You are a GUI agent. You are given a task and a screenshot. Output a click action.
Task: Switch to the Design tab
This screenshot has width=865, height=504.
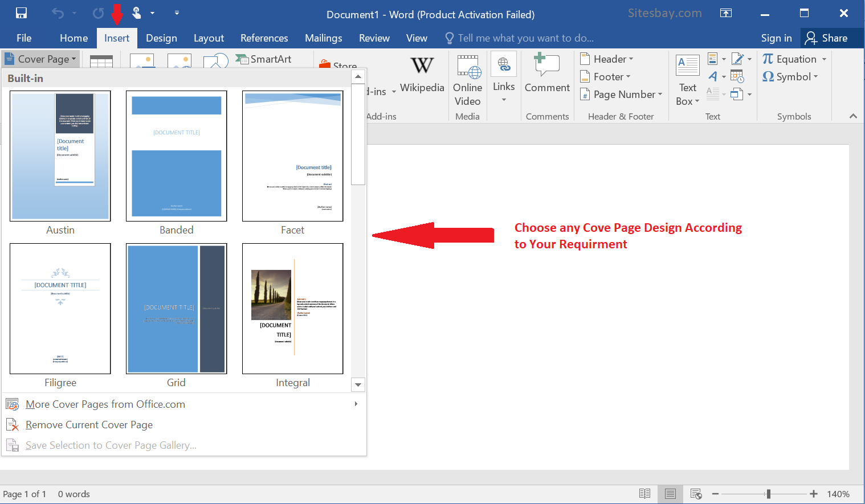(x=161, y=38)
